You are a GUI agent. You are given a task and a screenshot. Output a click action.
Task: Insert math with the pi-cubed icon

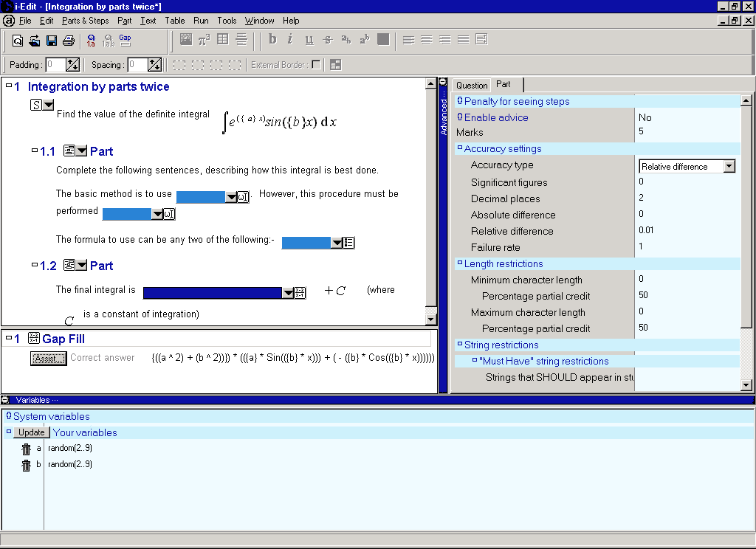(x=205, y=40)
